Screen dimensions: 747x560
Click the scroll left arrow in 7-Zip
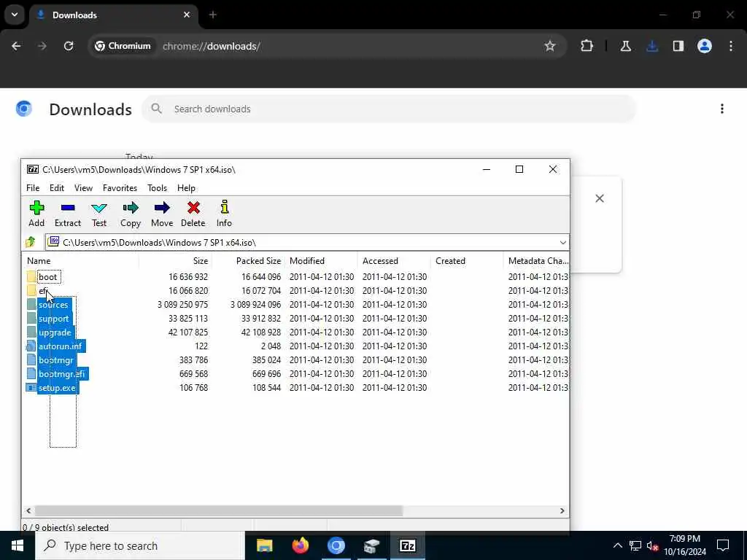[x=28, y=510]
